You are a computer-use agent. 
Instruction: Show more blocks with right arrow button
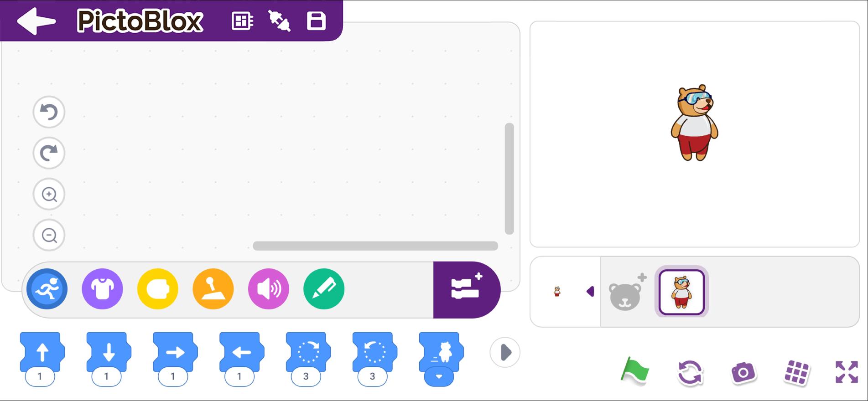[505, 352]
